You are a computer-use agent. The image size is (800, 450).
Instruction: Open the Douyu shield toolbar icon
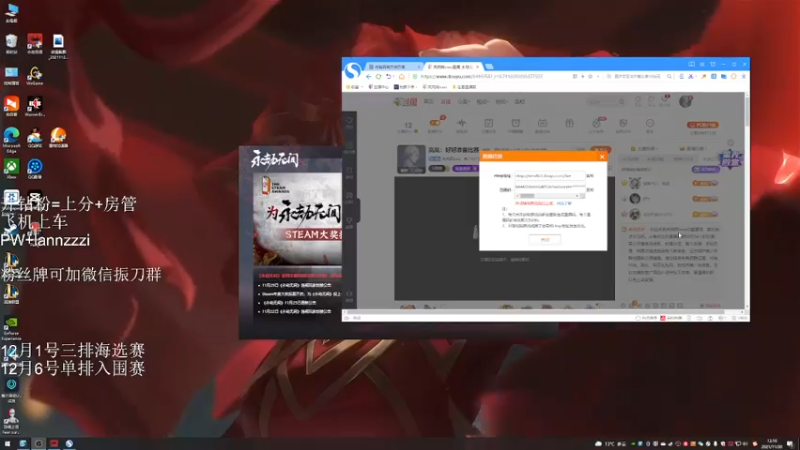pyautogui.click(x=623, y=123)
